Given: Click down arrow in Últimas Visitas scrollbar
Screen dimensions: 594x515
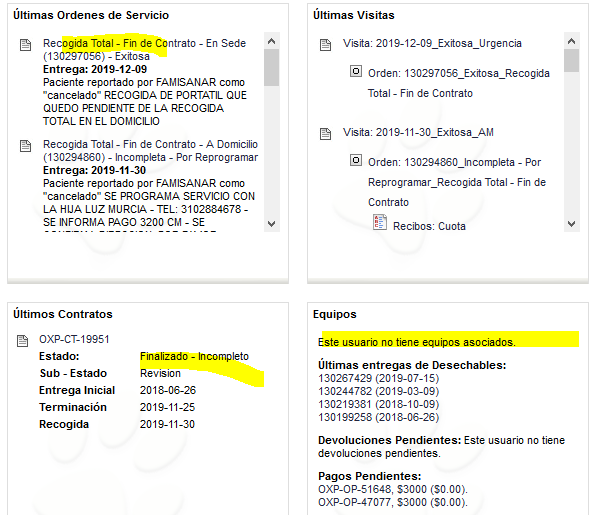Looking at the screenshot, I should click(x=572, y=224).
